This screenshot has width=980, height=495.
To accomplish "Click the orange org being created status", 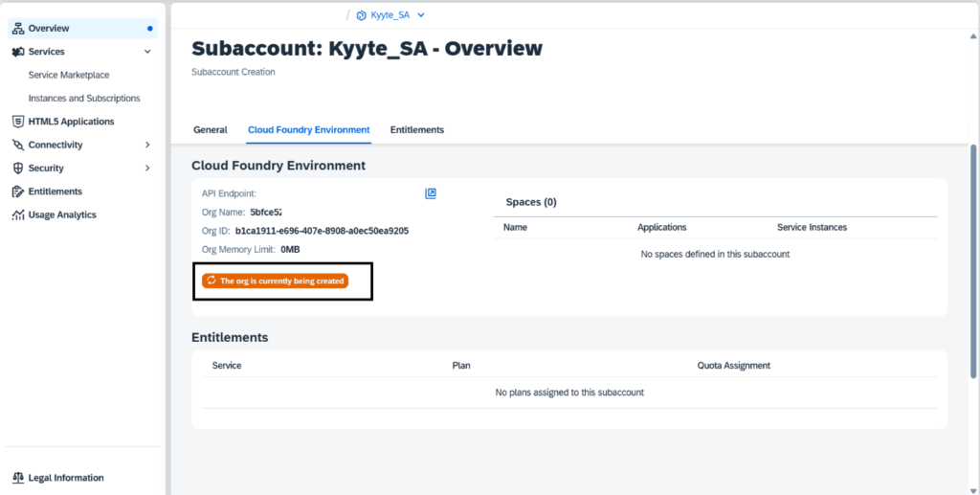I will click(x=275, y=281).
